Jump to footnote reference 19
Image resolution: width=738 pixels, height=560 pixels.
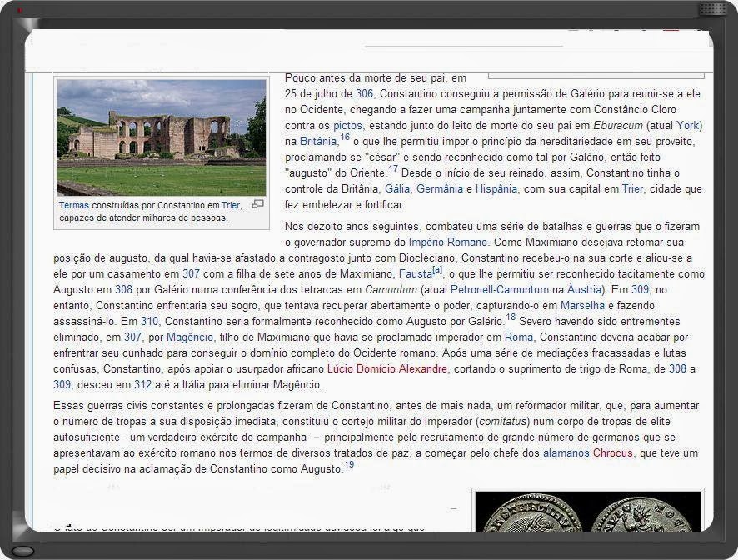point(349,465)
